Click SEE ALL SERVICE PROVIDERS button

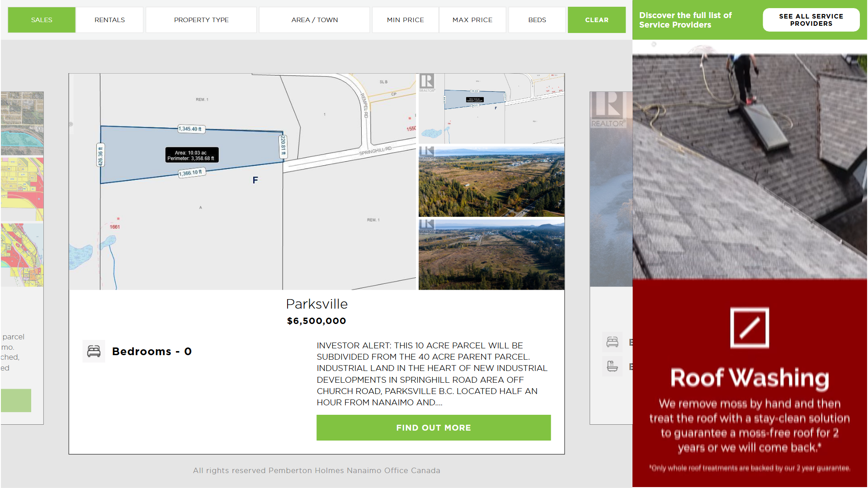click(x=811, y=20)
